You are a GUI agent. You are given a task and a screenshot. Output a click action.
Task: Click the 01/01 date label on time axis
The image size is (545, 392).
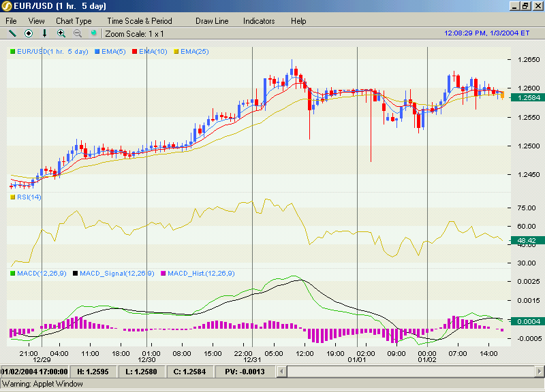pyautogui.click(x=356, y=360)
